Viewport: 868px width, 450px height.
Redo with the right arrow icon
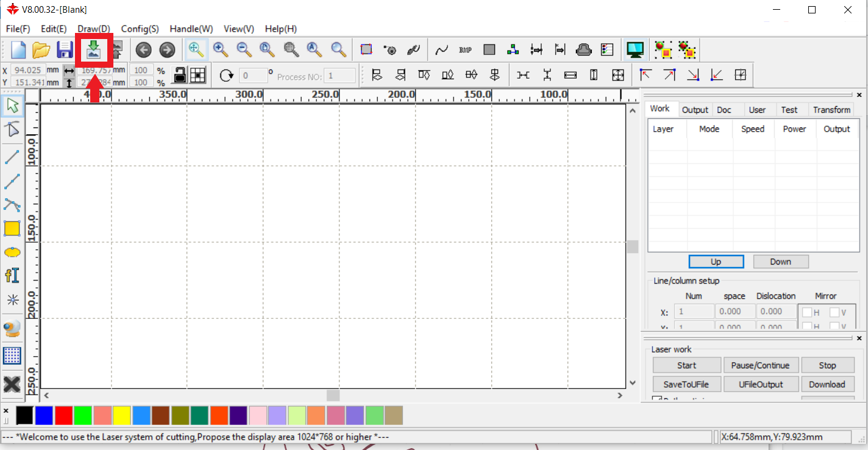coord(167,50)
